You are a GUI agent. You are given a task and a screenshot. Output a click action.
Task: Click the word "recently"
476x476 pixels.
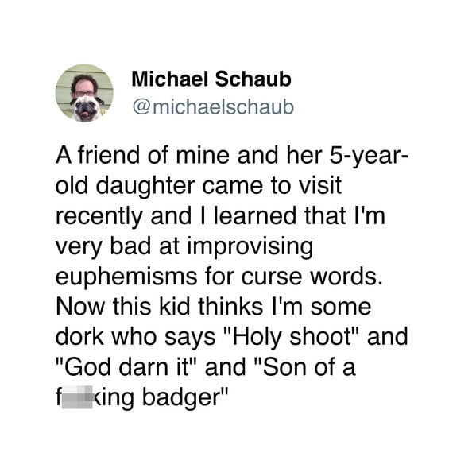(99, 217)
